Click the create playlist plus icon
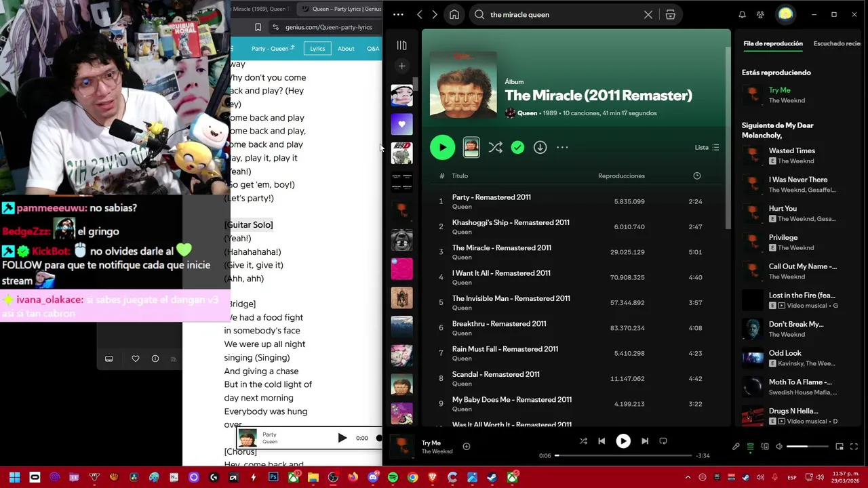This screenshot has width=868, height=488. pyautogui.click(x=401, y=66)
